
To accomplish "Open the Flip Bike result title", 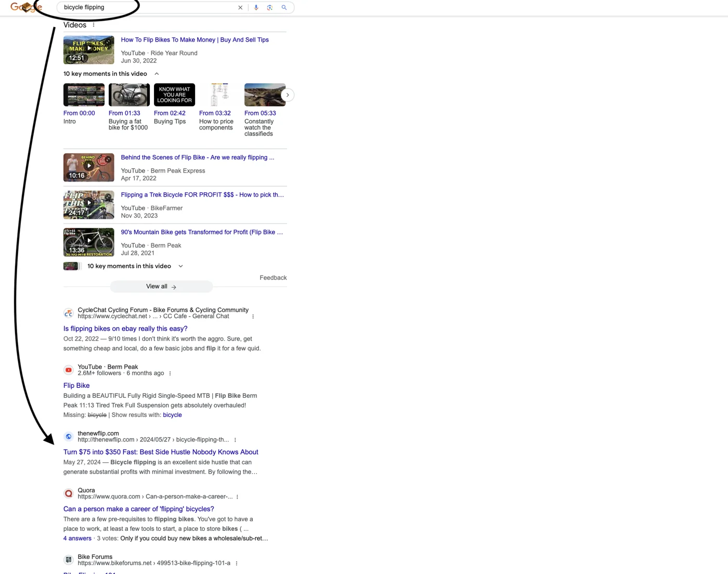I will (x=76, y=385).
